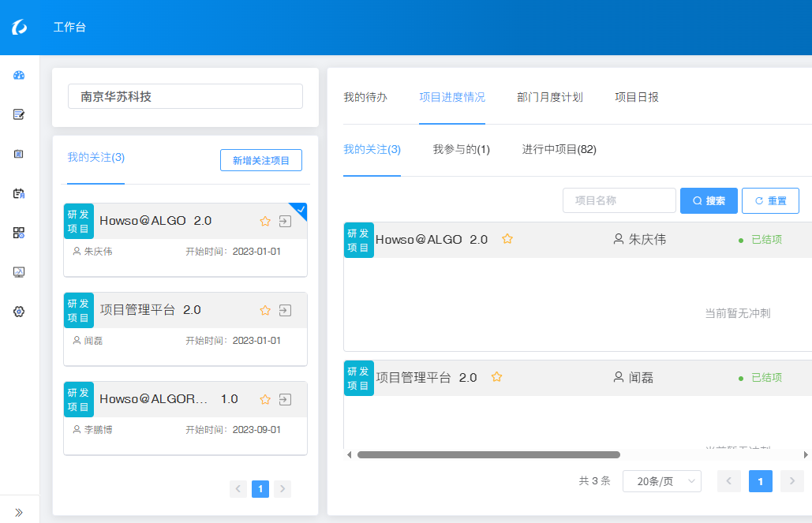The height and width of the screenshot is (523, 812).
Task: Focus the 项目名称 search input
Action: [x=619, y=200]
